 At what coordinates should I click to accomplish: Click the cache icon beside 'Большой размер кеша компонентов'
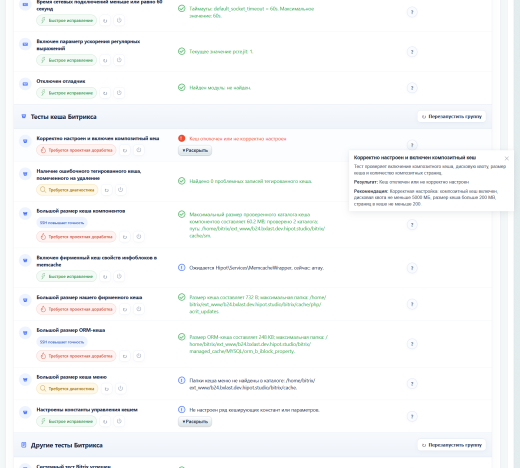pyautogui.click(x=25, y=213)
